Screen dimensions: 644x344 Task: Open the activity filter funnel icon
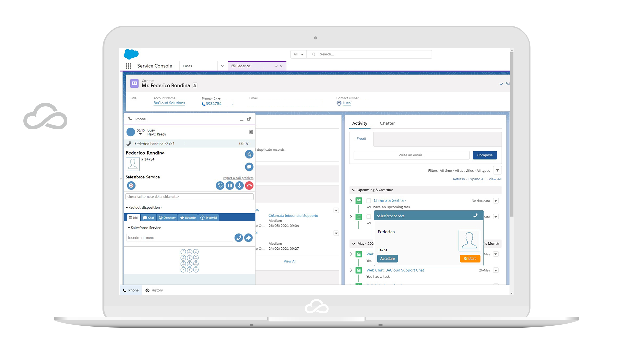point(497,170)
